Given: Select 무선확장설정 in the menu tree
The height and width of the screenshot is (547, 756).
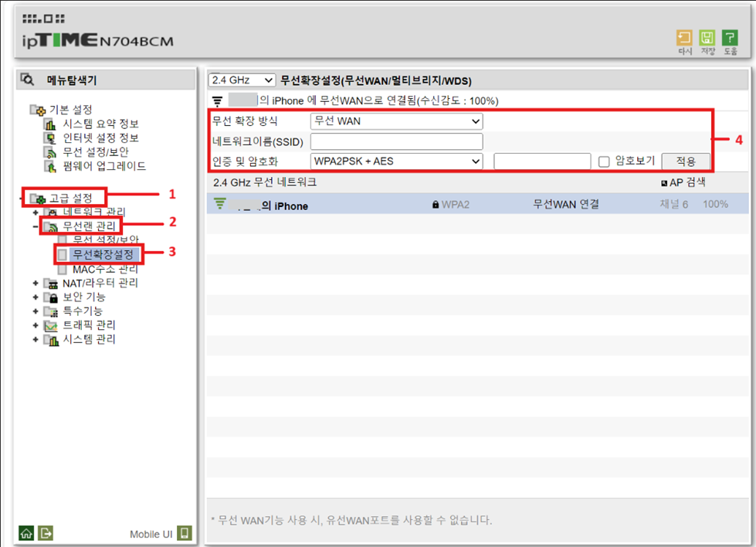Looking at the screenshot, I should 103,253.
